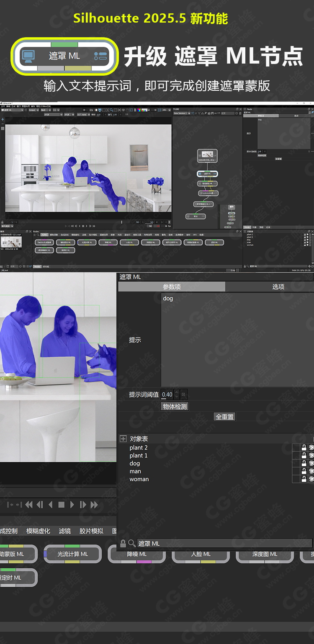Select the 提升分辨率 ML node in small Nodes panel

(172, 242)
